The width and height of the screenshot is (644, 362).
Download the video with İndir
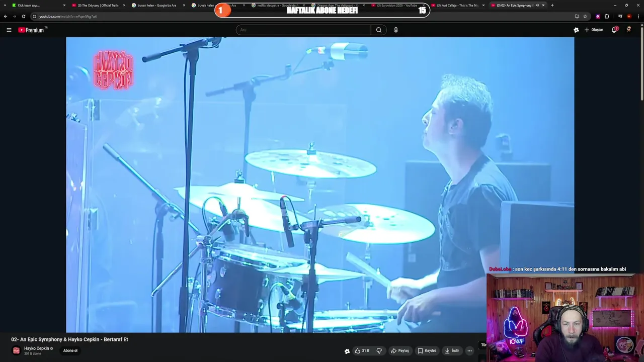(452, 351)
